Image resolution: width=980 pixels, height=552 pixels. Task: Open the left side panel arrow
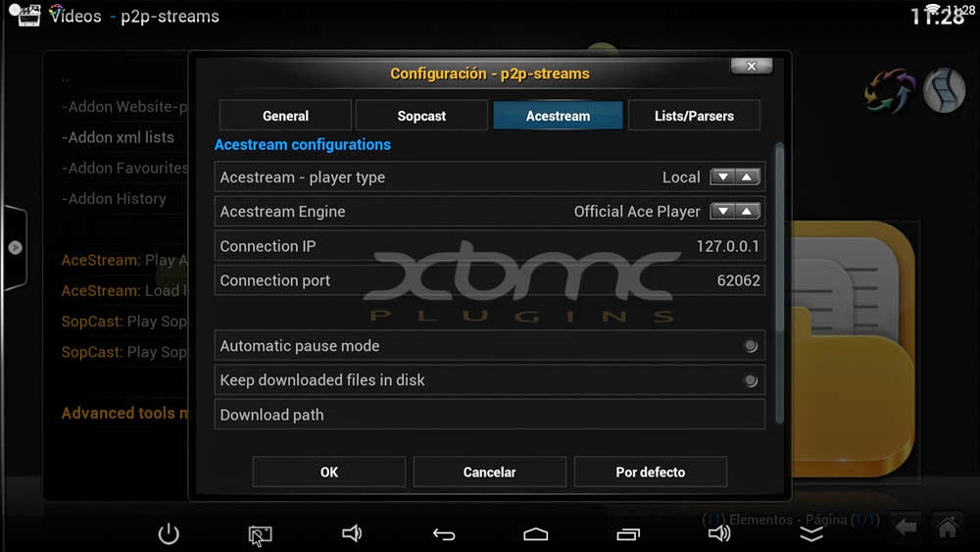click(x=15, y=247)
